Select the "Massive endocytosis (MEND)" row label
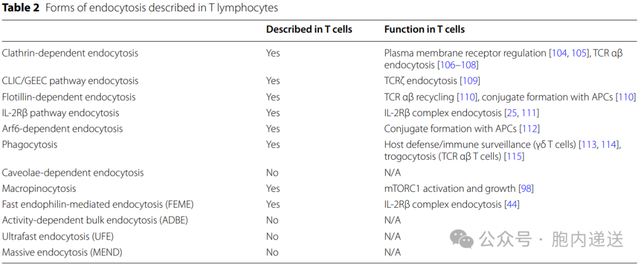This screenshot has width=644, height=265. tap(62, 252)
